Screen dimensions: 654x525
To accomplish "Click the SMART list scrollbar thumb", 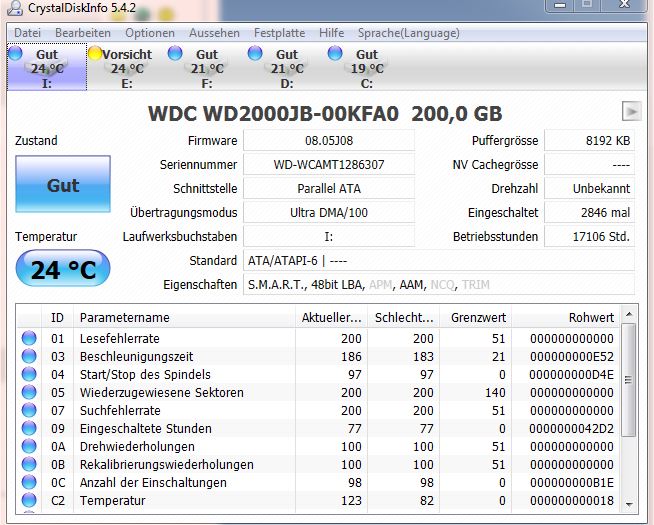I will coord(629,379).
